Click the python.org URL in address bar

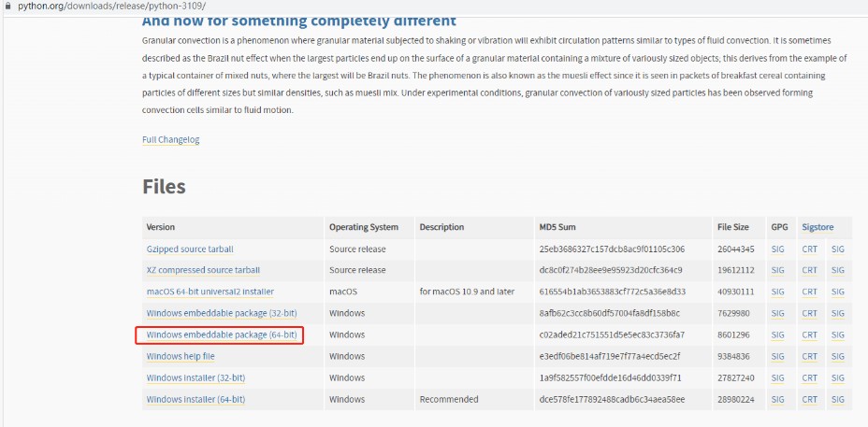pos(112,6)
